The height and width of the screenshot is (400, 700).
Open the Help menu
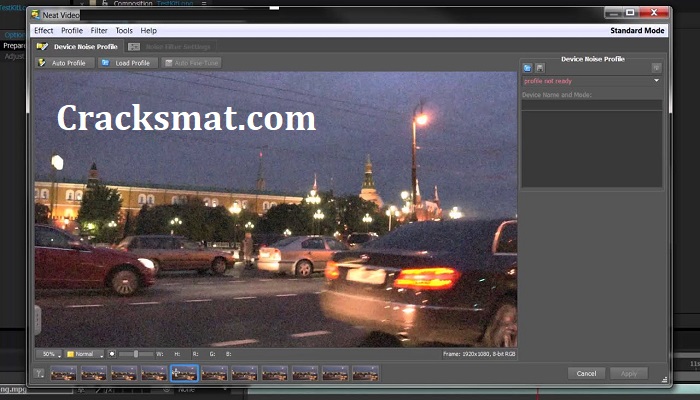coord(149,30)
